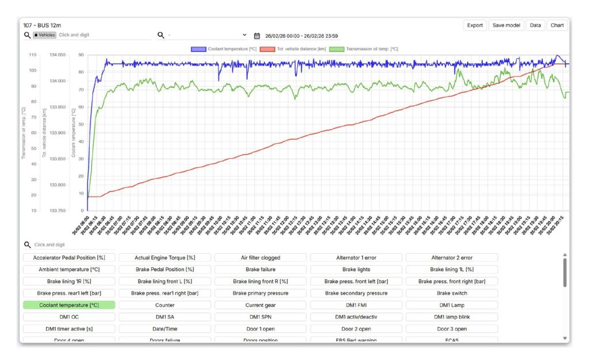
Task: Select DM1 timer active [s] parameter
Action: (69, 329)
